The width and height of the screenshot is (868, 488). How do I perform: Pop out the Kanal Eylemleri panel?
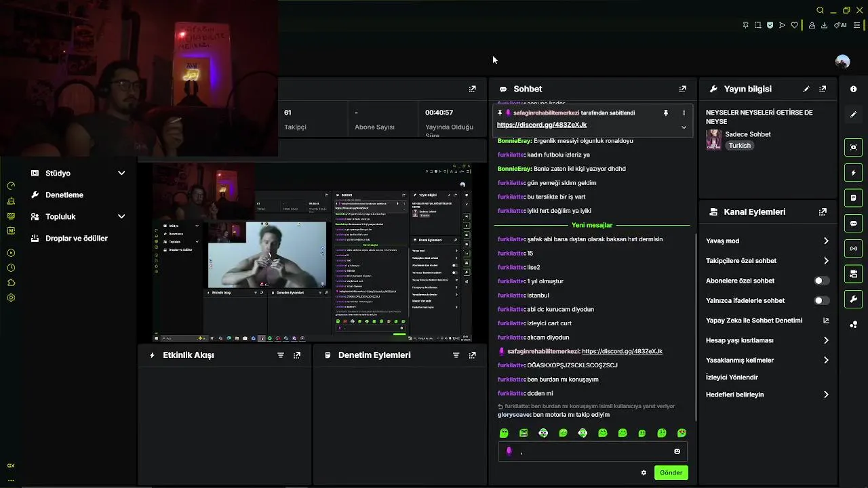click(x=823, y=211)
